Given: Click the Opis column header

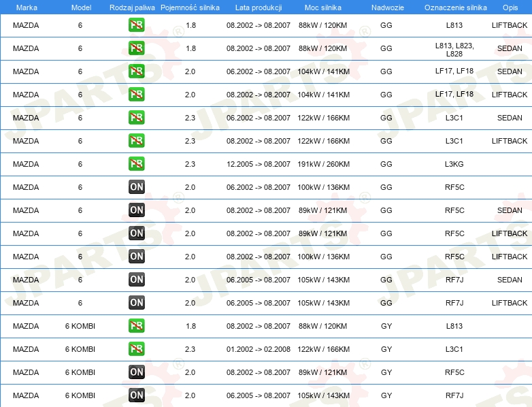Looking at the screenshot, I should pyautogui.click(x=510, y=7).
